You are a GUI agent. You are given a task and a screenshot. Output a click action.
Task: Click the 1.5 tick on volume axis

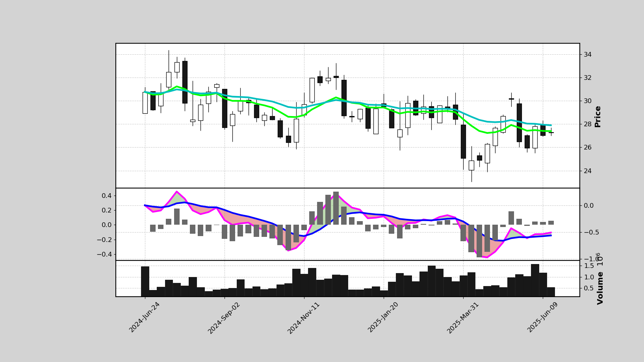tap(588, 266)
